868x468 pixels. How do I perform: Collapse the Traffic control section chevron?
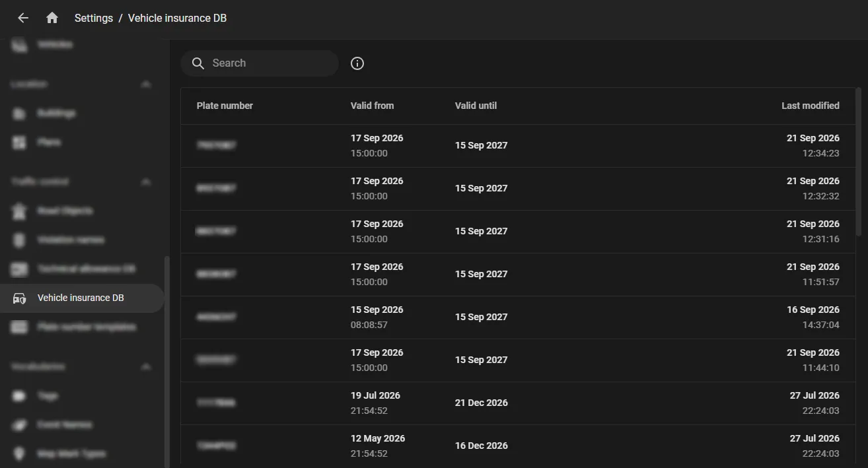coord(146,182)
